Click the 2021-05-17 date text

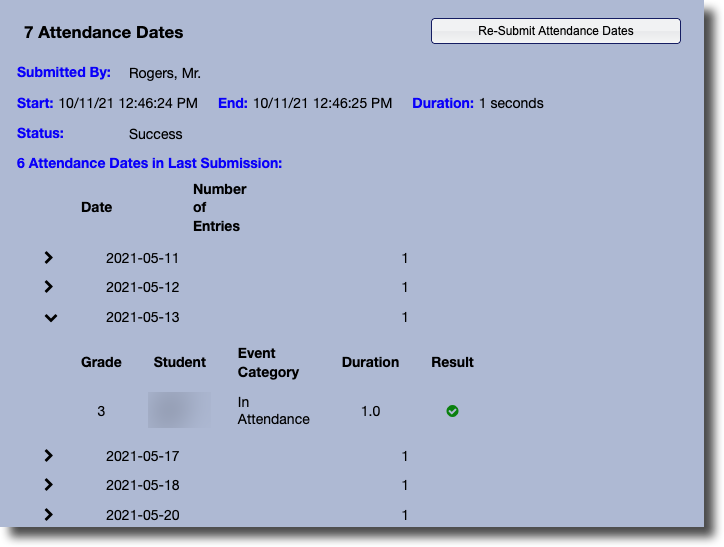coord(142,456)
